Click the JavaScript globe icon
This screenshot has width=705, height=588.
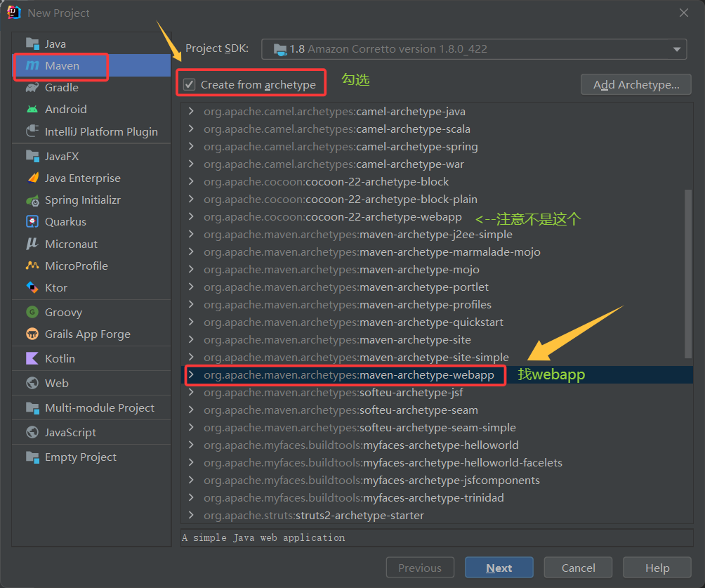pos(32,432)
